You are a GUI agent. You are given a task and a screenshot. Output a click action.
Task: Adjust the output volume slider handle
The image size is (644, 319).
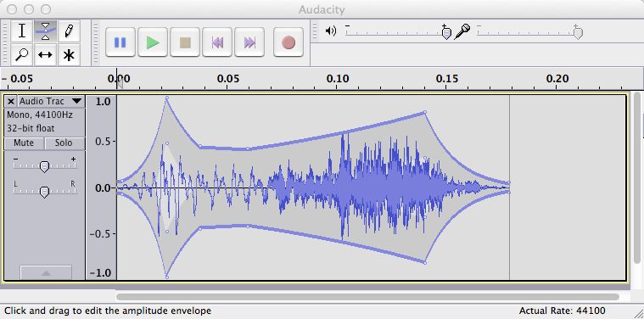coord(446,32)
